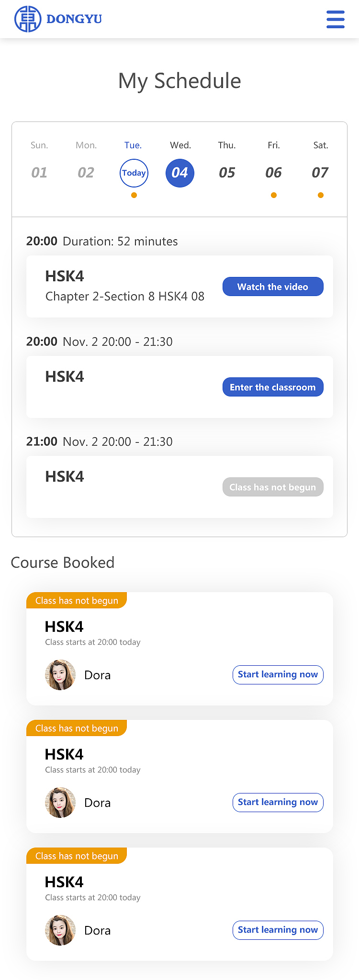
Task: Choose Saturday 07 date
Action: click(320, 173)
